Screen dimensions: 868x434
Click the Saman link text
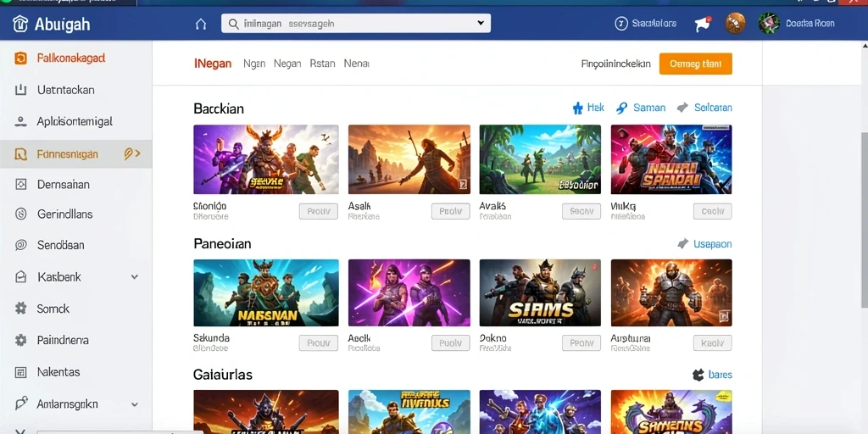649,108
